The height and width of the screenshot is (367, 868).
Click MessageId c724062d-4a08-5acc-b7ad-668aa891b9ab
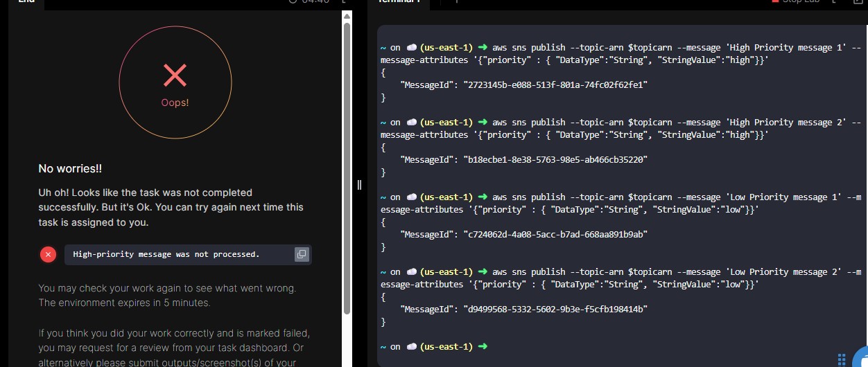pyautogui.click(x=557, y=234)
